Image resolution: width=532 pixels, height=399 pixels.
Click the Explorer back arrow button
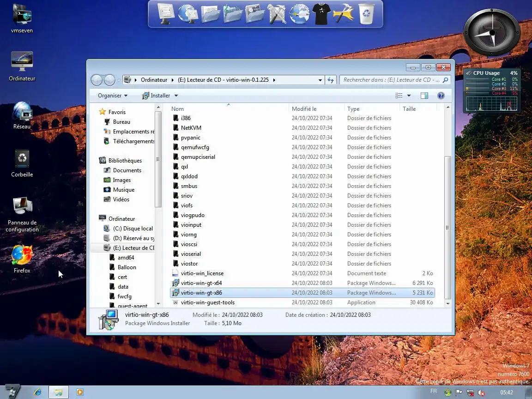pyautogui.click(x=97, y=80)
